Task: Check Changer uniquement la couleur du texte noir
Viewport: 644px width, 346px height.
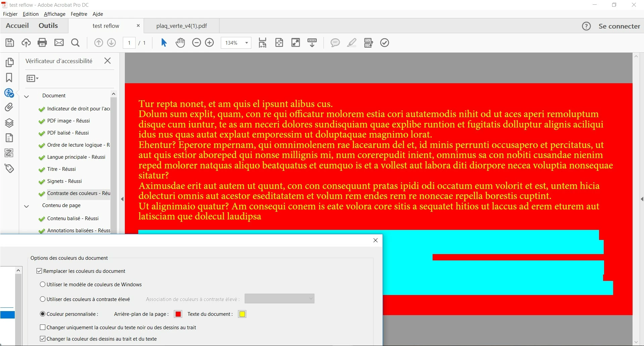Action: (x=43, y=327)
